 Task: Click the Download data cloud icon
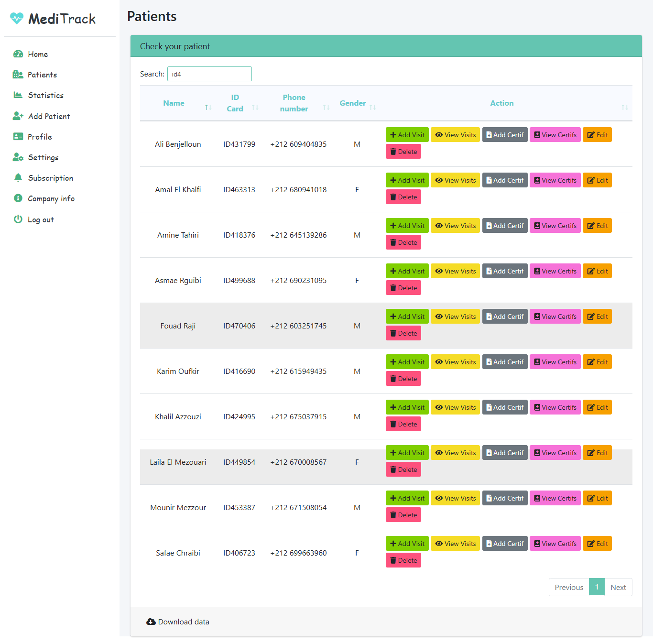(x=151, y=622)
